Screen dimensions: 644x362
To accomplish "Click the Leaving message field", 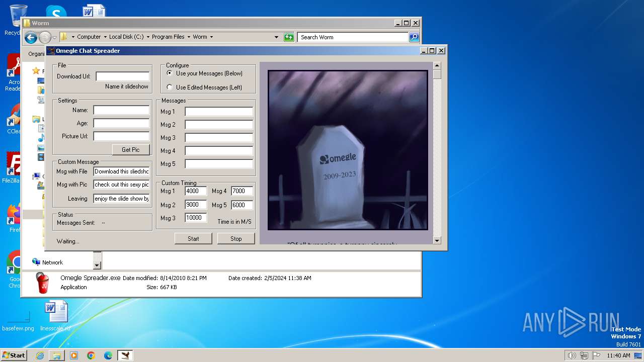I will point(121,199).
